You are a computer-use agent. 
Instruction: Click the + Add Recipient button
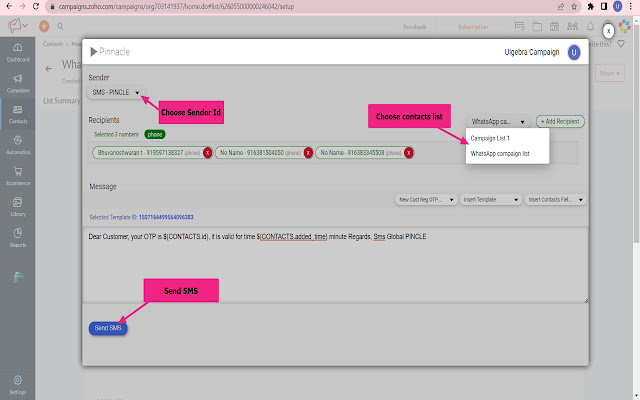point(560,122)
